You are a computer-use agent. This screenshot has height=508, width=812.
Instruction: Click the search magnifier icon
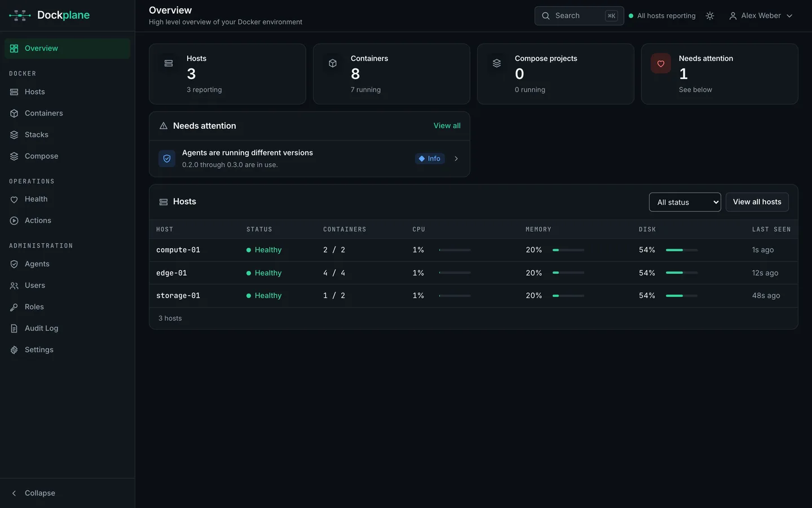tap(546, 16)
